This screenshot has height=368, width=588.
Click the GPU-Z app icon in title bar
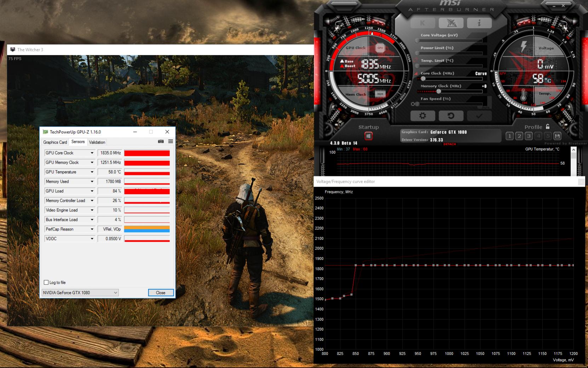45,132
